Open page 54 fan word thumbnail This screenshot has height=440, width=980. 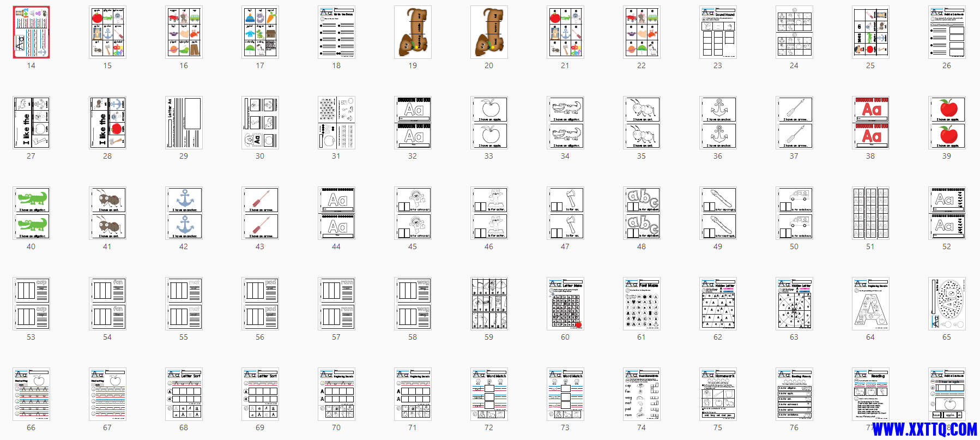[107, 304]
